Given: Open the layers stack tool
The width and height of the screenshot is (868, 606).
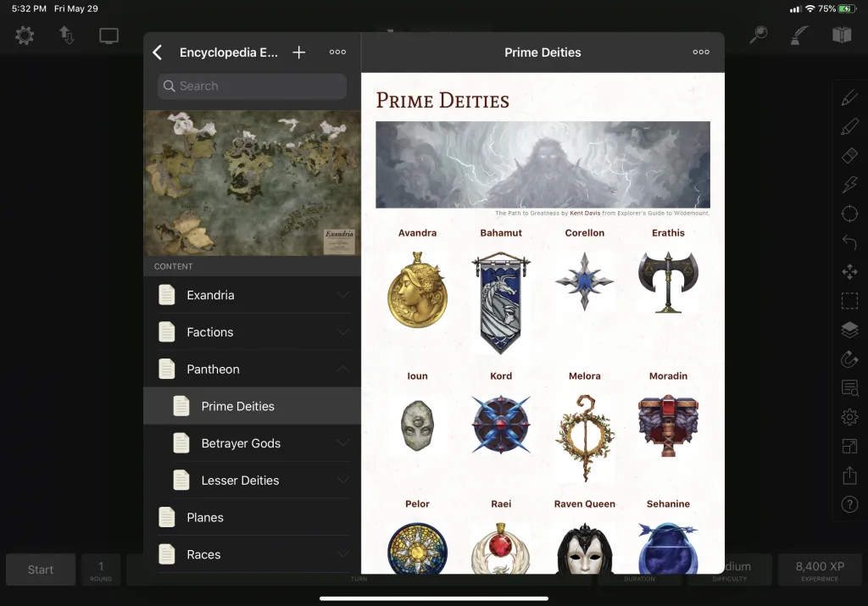Looking at the screenshot, I should (x=849, y=330).
